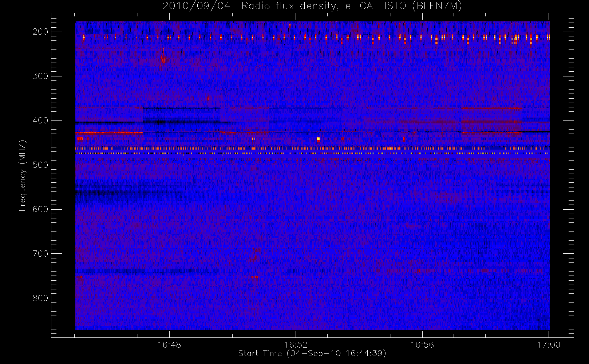
Task: Click the bright yellow burst near 16:52 at 440 MHz
Action: 318,139
